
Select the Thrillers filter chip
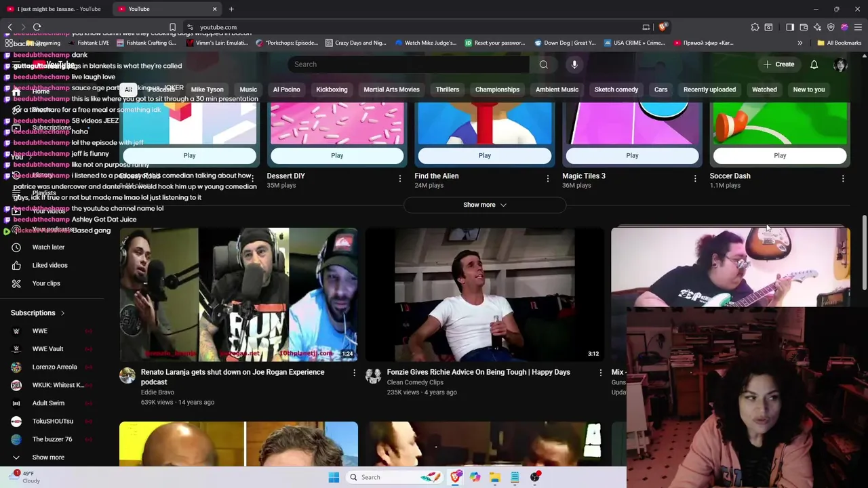click(x=448, y=89)
